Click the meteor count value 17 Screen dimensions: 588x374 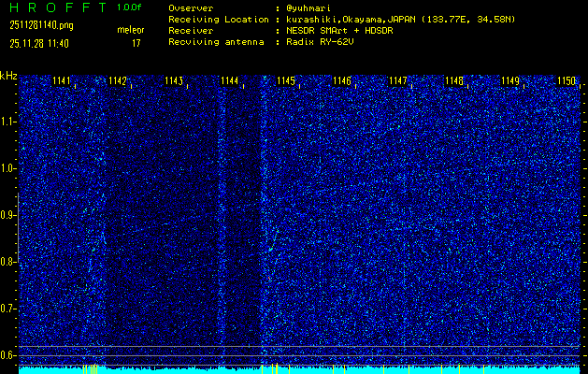[136, 43]
